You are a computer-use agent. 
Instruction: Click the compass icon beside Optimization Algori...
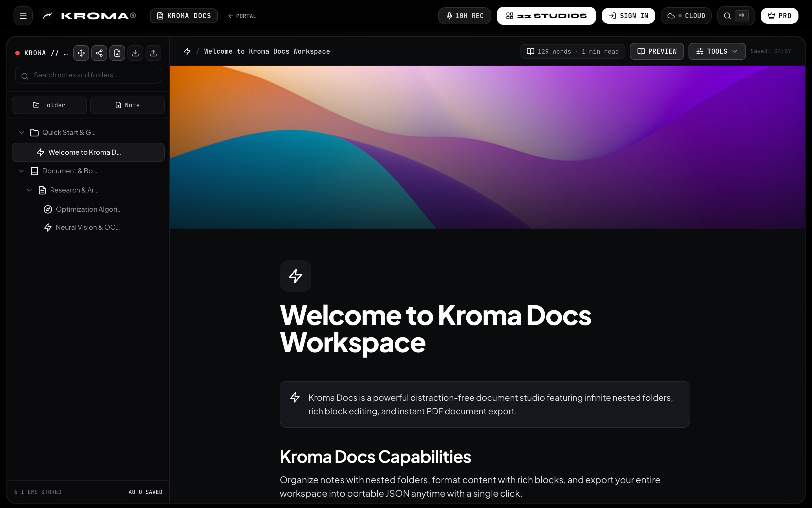click(48, 209)
